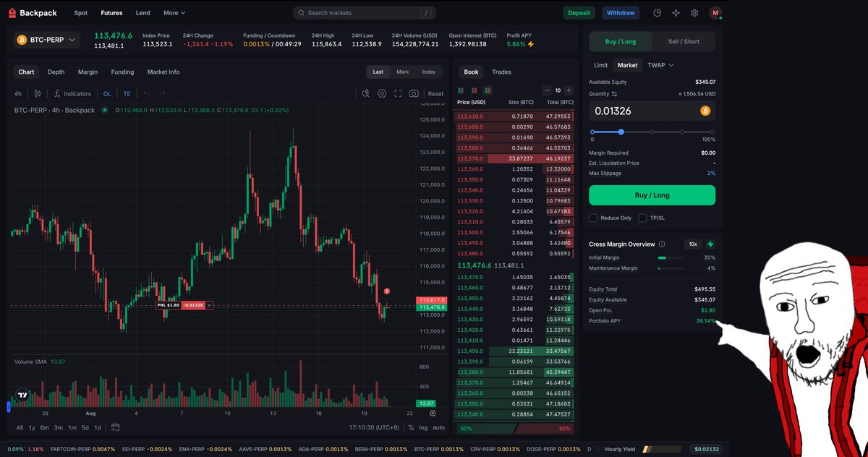
Task: Open time axis settings gear icon
Action: point(433,413)
